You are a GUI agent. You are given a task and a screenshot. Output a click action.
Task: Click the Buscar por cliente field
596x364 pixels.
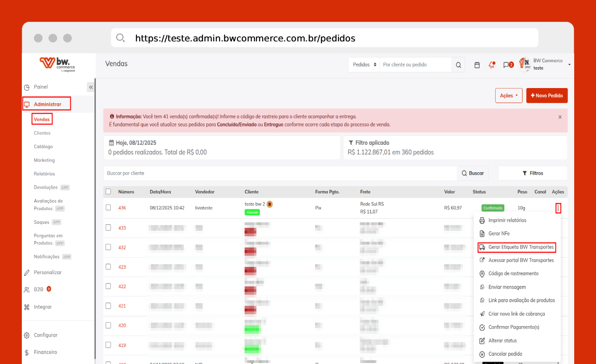279,173
